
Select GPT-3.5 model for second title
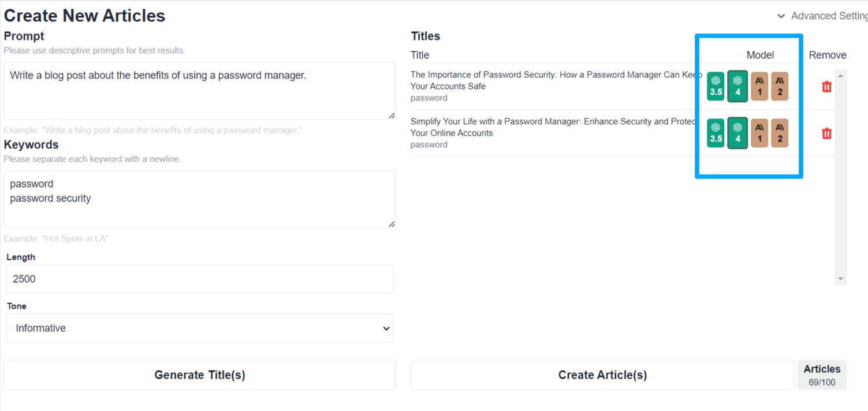tap(716, 133)
